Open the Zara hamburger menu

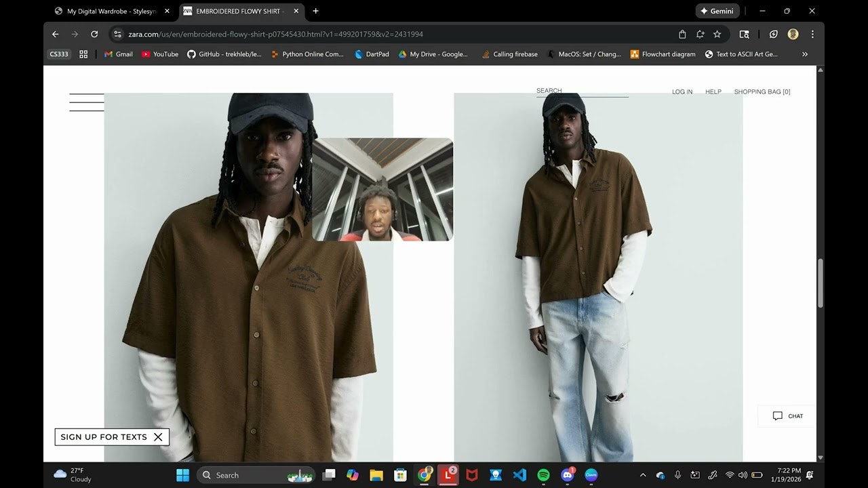click(x=86, y=102)
